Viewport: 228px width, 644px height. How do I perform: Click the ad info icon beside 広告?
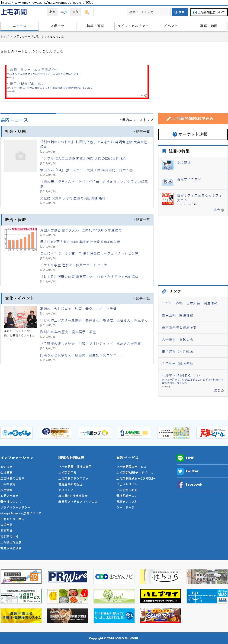(x=146, y=95)
